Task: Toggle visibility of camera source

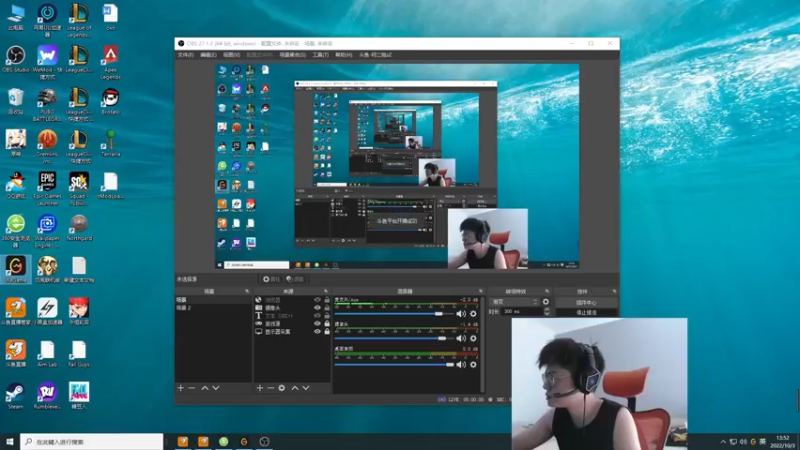Action: point(317,308)
